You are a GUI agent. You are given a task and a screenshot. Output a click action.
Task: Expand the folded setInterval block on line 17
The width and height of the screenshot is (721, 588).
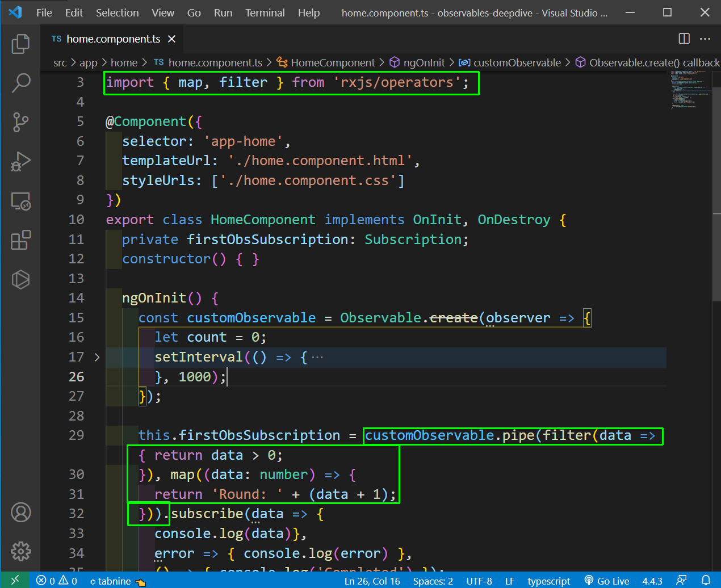pos(97,357)
